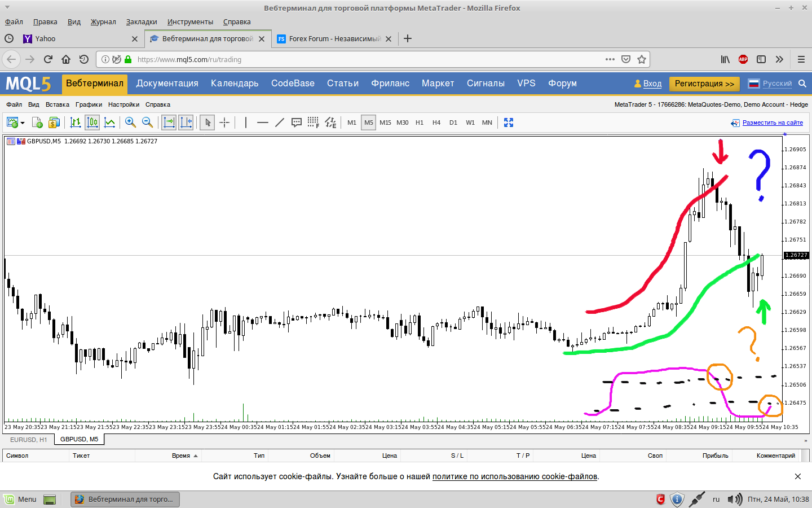Screen dimensions: 812x508
Task: Click the new order document icon
Action: click(x=37, y=122)
